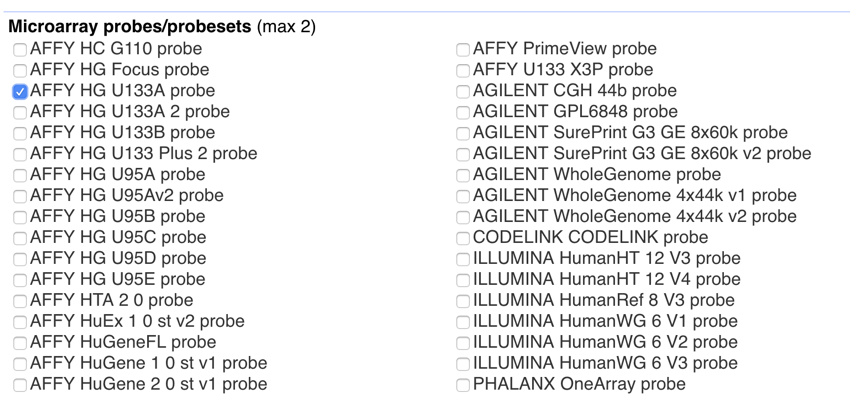This screenshot has width=850, height=402.
Task: Select AGILENT SurePrint G3 GE 8x60k v2 probe
Action: (463, 154)
